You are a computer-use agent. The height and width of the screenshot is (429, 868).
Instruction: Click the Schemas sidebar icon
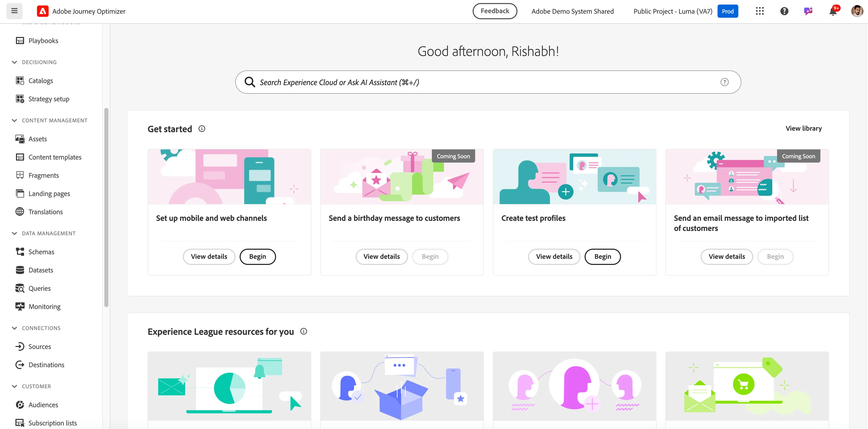(20, 252)
